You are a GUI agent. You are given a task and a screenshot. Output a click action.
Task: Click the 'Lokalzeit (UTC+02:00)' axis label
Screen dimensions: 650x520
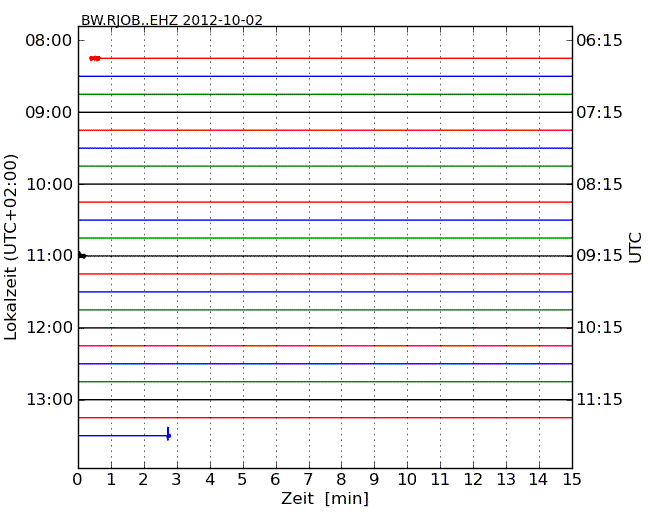[x=11, y=247]
